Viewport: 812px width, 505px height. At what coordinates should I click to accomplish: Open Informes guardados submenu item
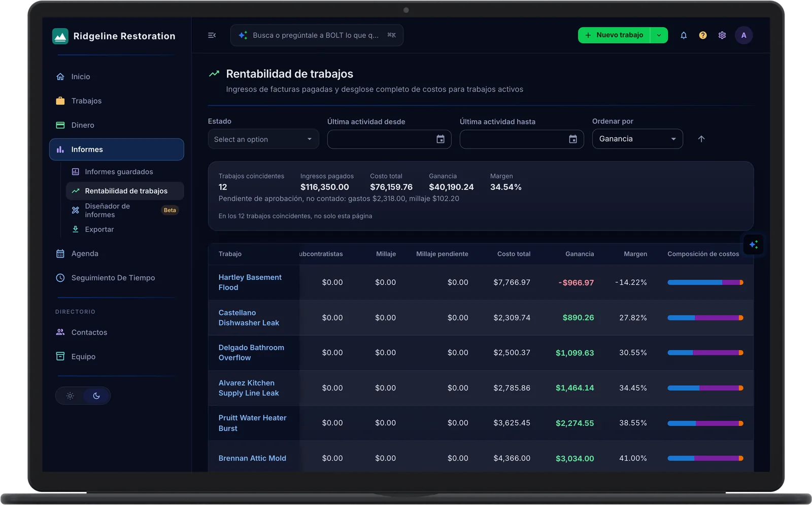pyautogui.click(x=125, y=172)
